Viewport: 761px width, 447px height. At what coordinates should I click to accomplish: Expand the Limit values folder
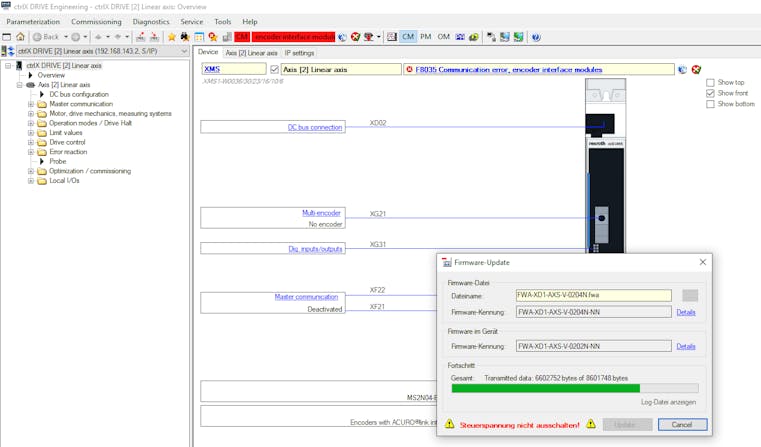click(31, 132)
